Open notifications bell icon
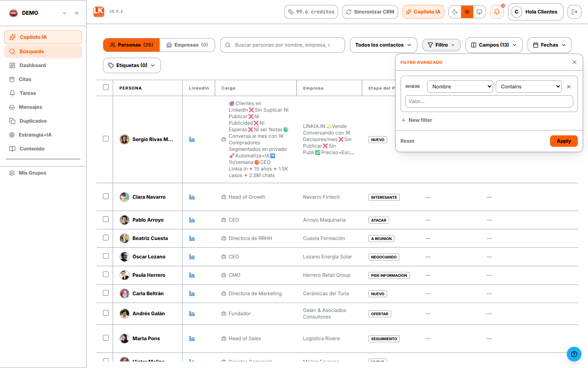The image size is (588, 368). point(497,12)
